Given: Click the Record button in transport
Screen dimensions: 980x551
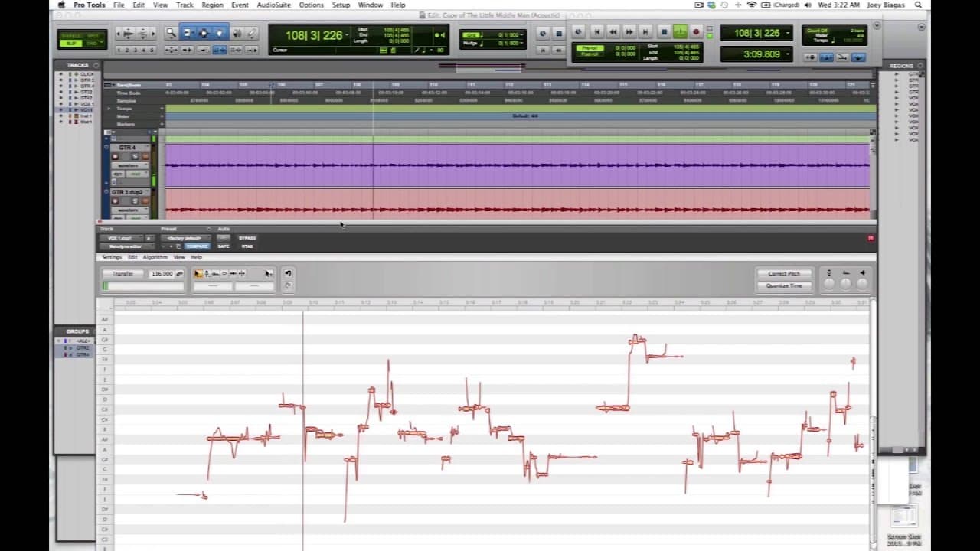Looking at the screenshot, I should pos(696,32).
